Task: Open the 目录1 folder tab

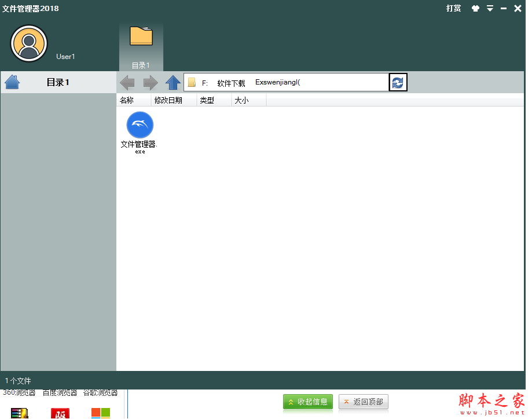Action: 141,47
